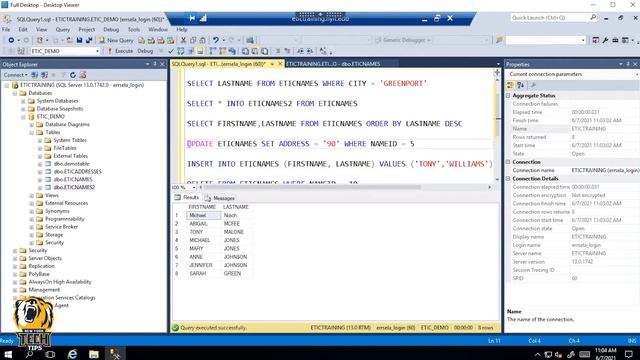This screenshot has width=640, height=360.
Task: Toggle Include Client Statistics
Action: [x=233, y=51]
